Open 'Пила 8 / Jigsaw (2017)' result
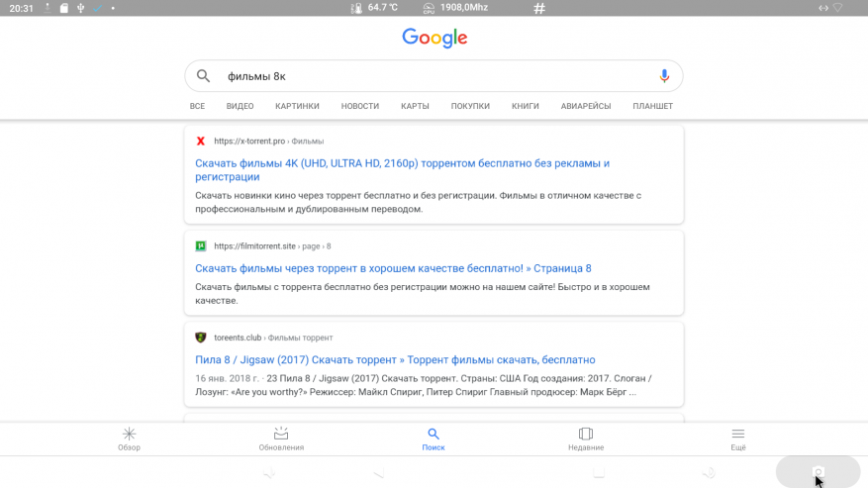This screenshot has width=868, height=488. [395, 359]
